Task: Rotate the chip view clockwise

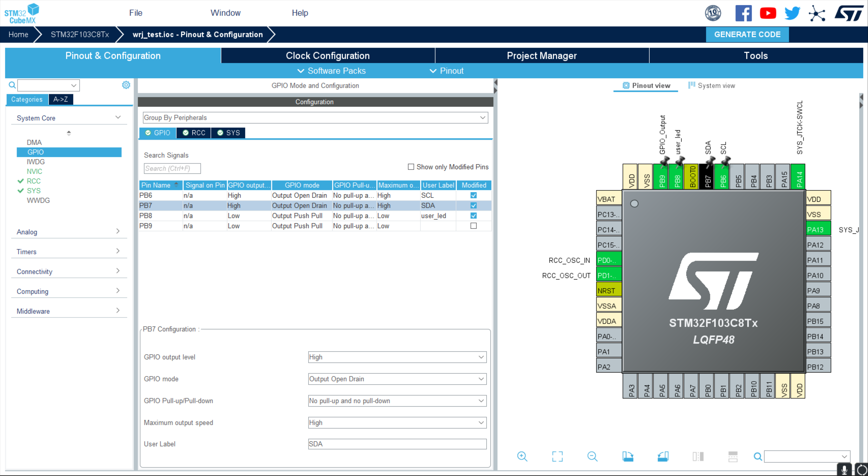Action: (628, 456)
